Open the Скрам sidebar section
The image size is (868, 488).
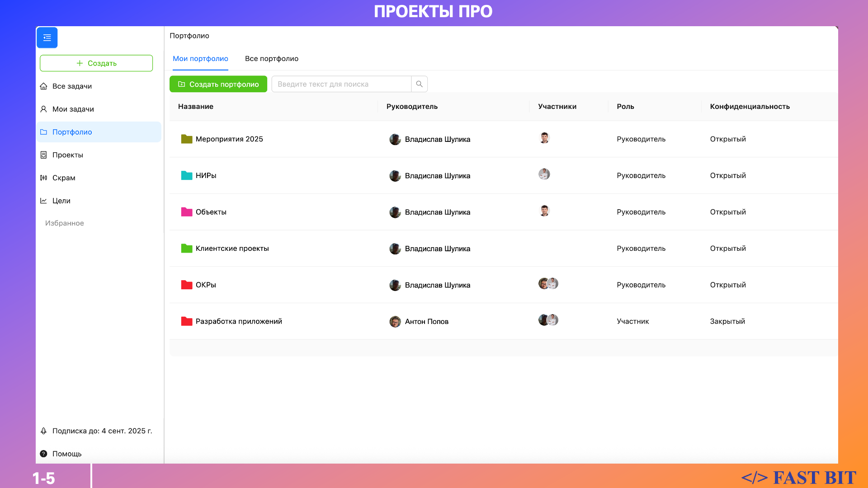coord(64,178)
